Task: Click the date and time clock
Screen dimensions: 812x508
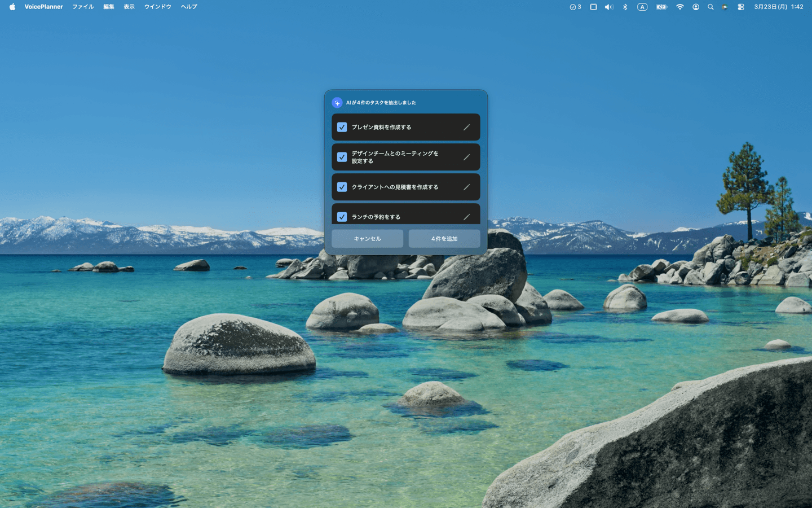Action: [778, 7]
